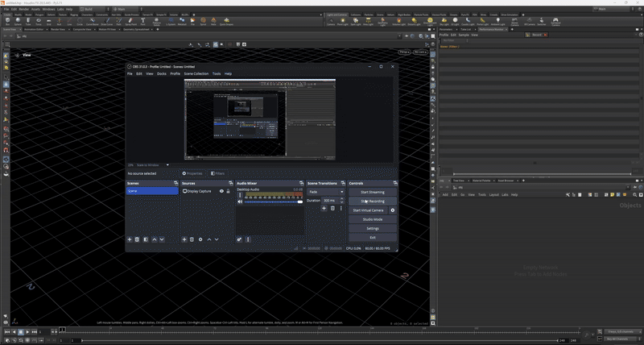Add a new source in OBS
644x345 pixels.
coord(184,239)
